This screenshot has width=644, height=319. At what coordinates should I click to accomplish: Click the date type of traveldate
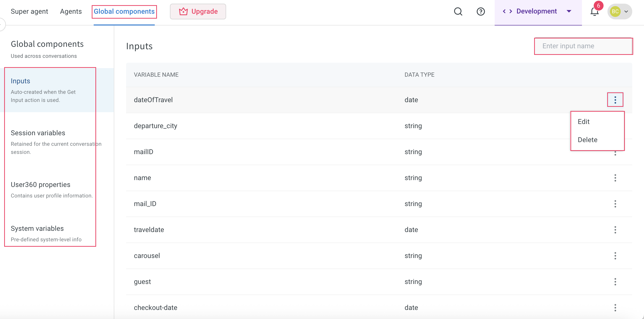point(411,230)
